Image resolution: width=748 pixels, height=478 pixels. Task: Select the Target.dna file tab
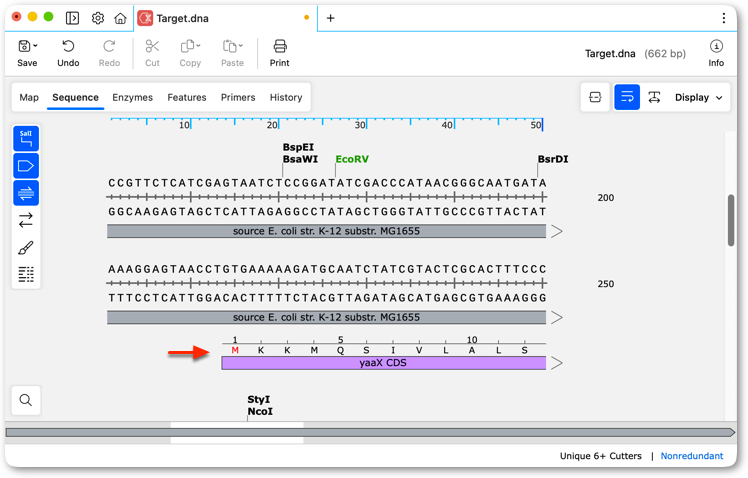[x=225, y=18]
